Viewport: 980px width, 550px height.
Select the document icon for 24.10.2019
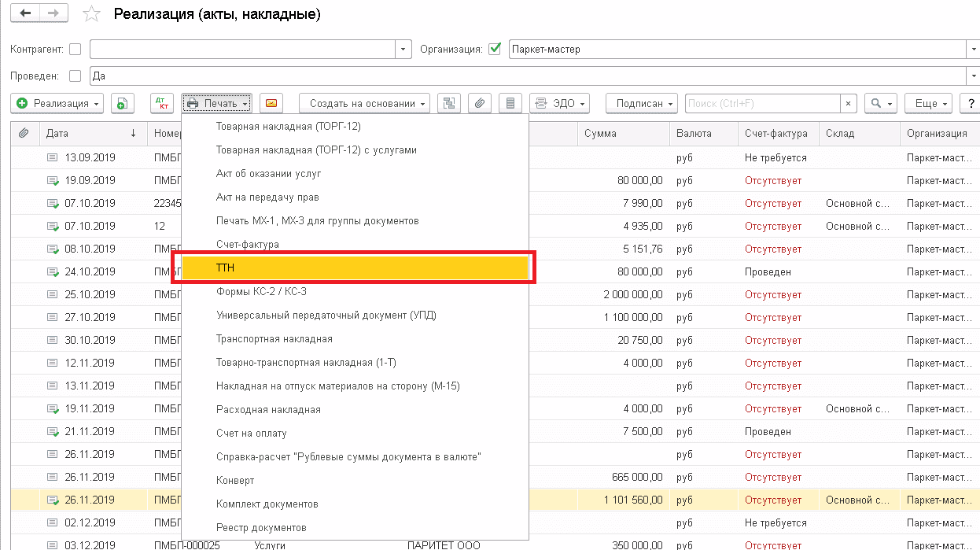point(53,271)
